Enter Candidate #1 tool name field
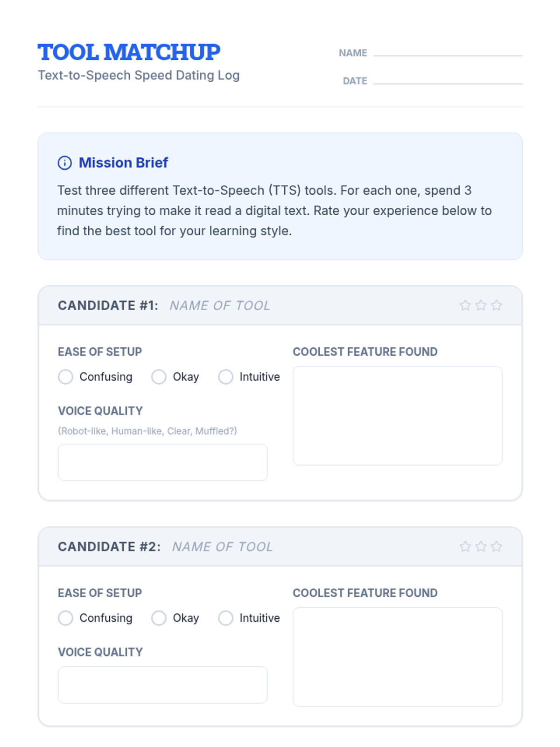Screen dimensions: 560x747 (x=220, y=306)
